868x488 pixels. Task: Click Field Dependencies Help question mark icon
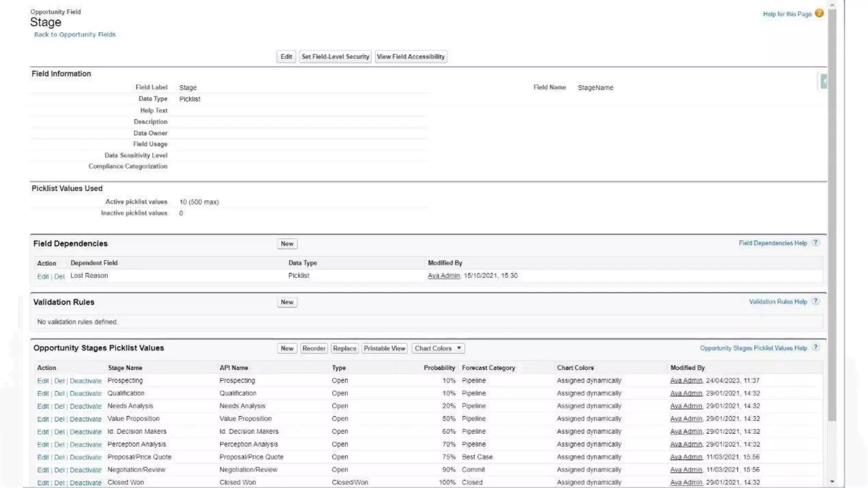point(815,243)
